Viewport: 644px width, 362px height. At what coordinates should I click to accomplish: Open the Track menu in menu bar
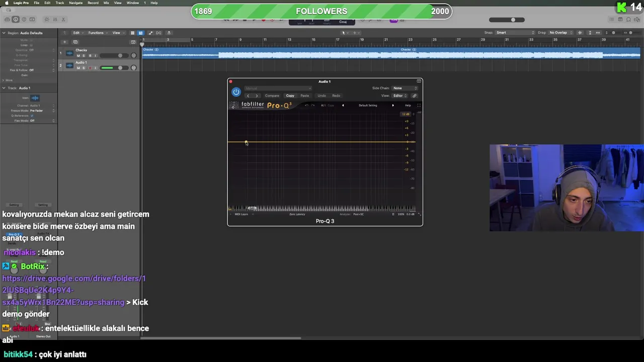[x=60, y=3]
